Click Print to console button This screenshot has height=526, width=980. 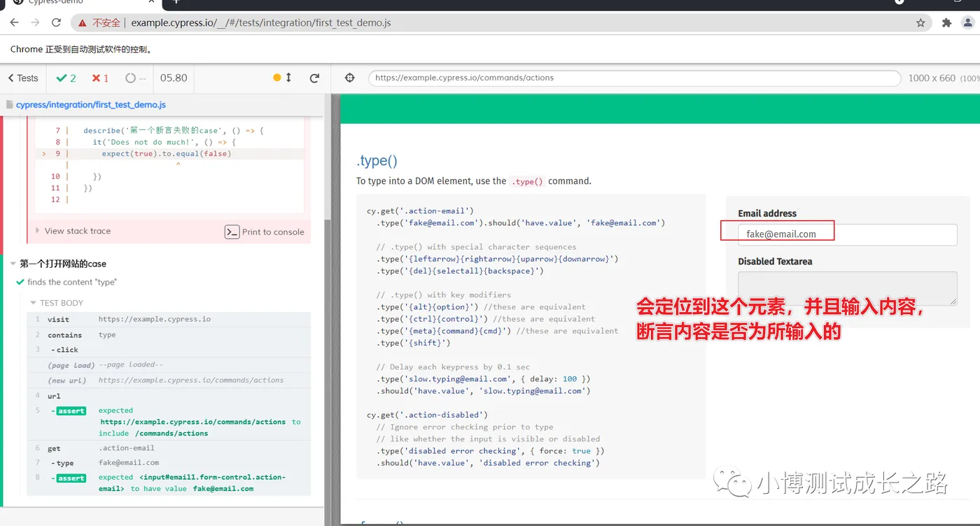click(x=265, y=232)
